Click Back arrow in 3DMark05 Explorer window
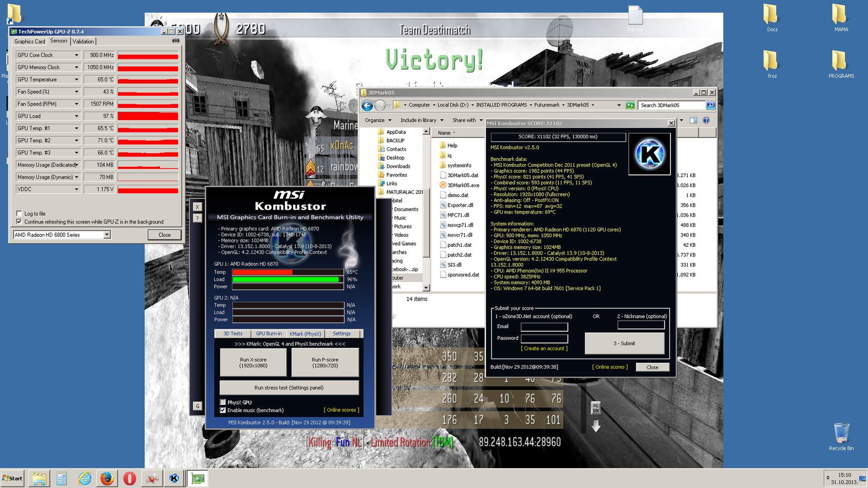Viewport: 868px width, 488px height. pyautogui.click(x=367, y=105)
